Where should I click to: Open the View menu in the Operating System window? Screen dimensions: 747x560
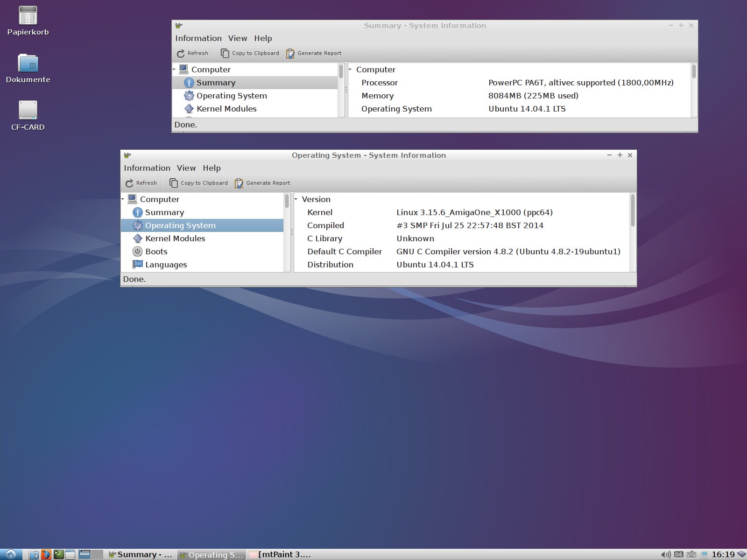(x=186, y=168)
